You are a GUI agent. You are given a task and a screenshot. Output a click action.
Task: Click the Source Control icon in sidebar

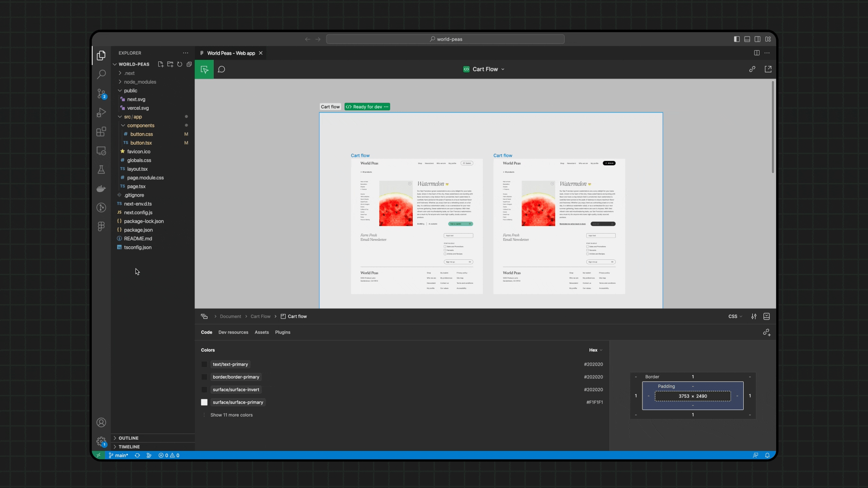(101, 93)
